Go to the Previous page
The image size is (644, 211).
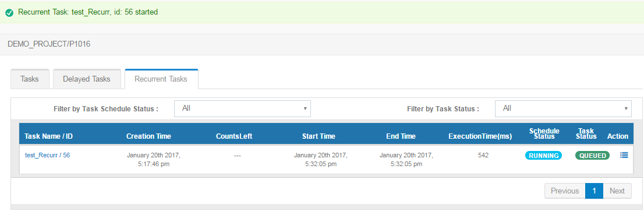(565, 191)
